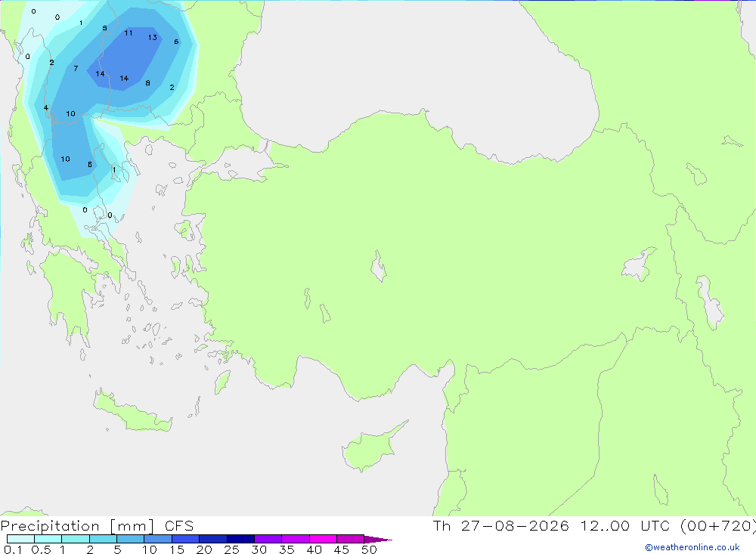756x554 pixels.
Task: Pick the legend swatch between 45 and 50
Action: (351, 539)
